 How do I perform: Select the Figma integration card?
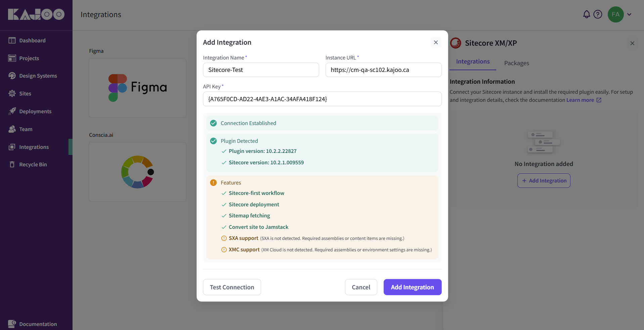[x=137, y=88]
